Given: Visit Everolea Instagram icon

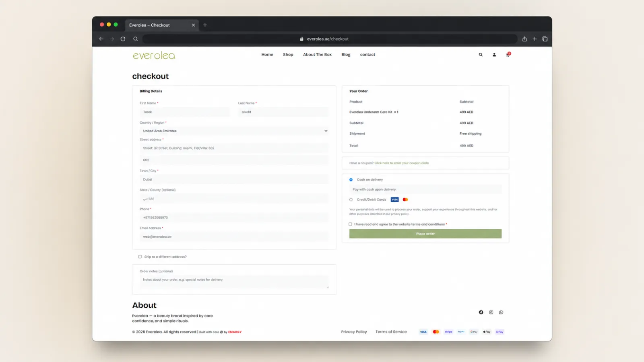Looking at the screenshot, I should (x=491, y=312).
